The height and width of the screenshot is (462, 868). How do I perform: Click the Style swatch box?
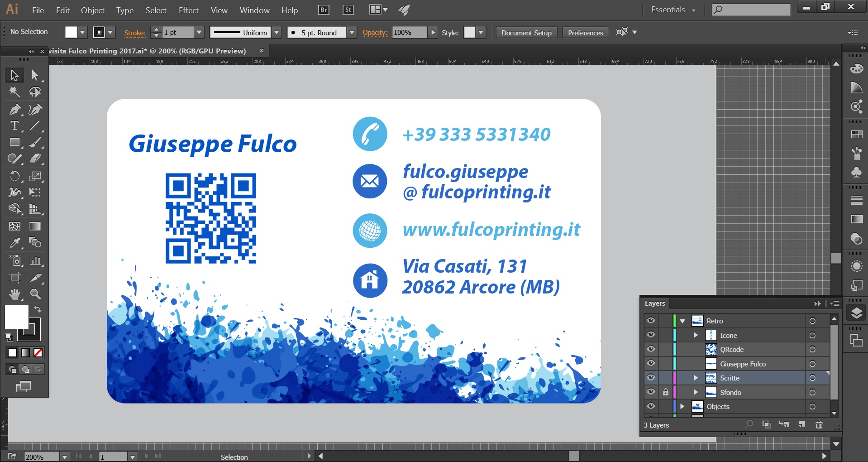[x=470, y=32]
